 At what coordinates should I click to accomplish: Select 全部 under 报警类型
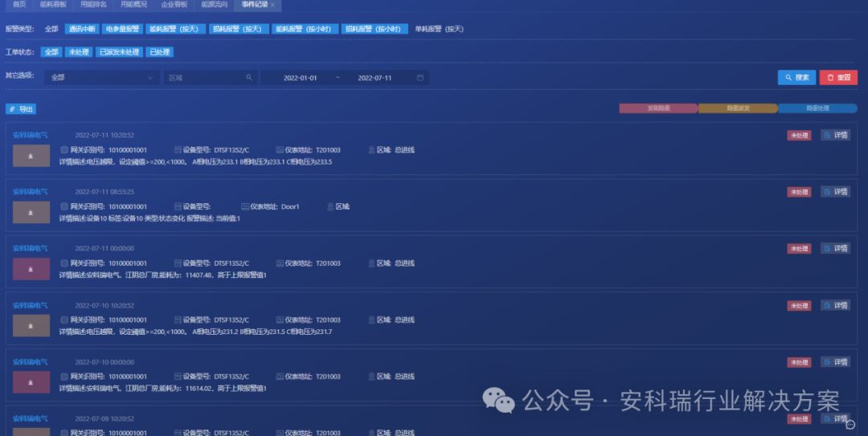51,29
